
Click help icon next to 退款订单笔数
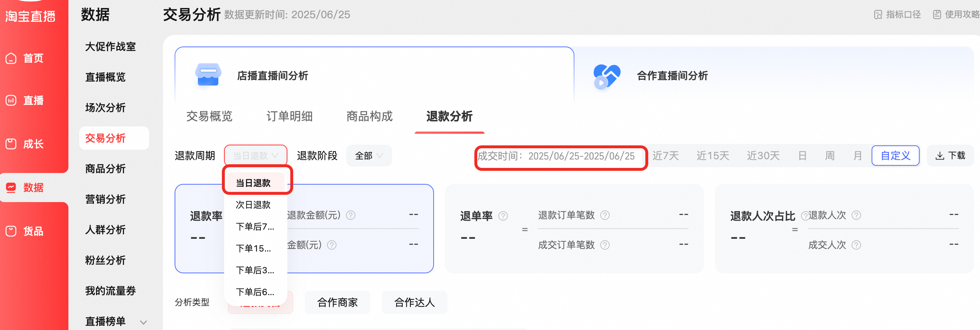pyautogui.click(x=605, y=216)
